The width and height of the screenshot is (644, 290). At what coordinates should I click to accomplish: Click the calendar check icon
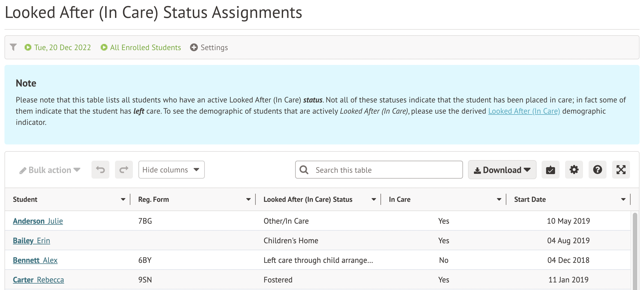click(550, 170)
